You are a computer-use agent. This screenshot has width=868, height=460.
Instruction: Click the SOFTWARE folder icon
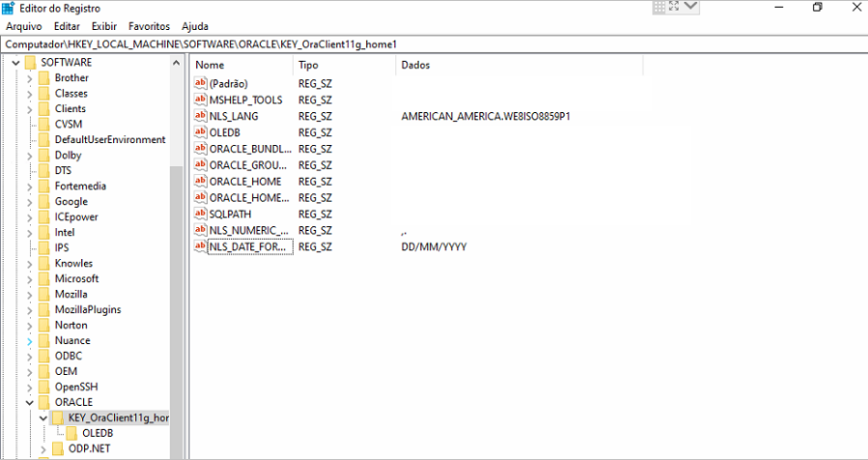pyautogui.click(x=30, y=63)
